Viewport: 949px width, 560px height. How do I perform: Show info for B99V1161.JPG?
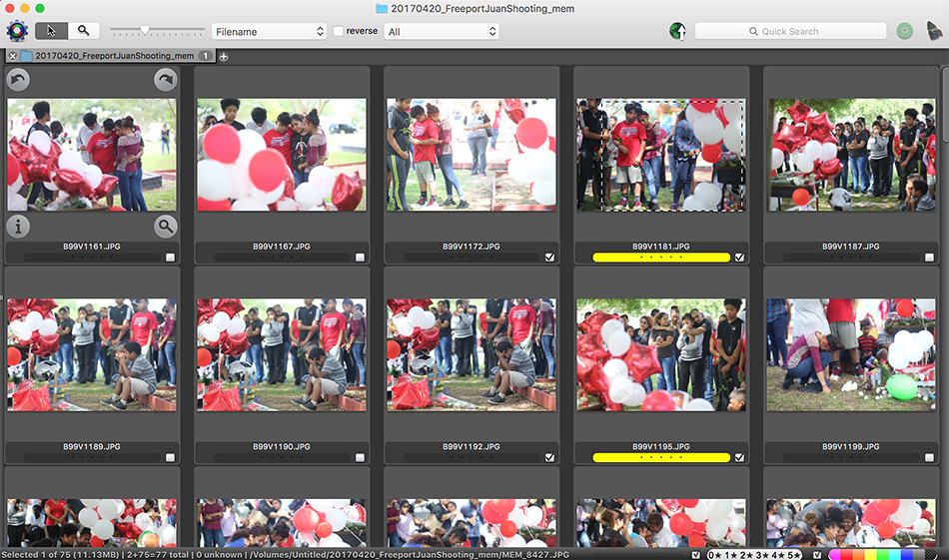pos(18,227)
